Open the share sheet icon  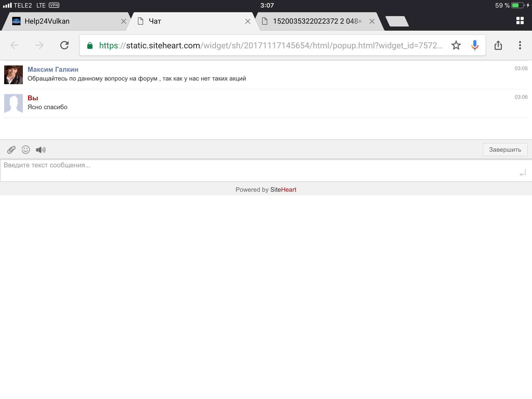click(x=498, y=45)
